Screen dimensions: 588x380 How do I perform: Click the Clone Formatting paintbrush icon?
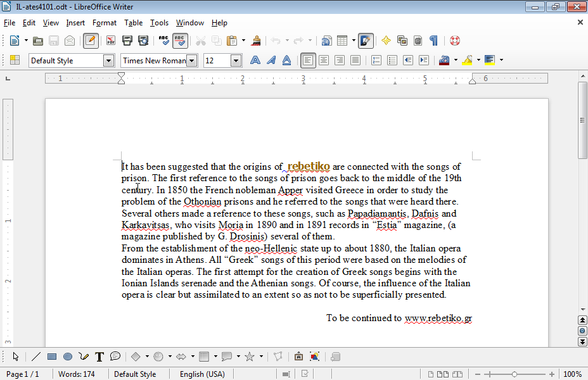coord(256,41)
